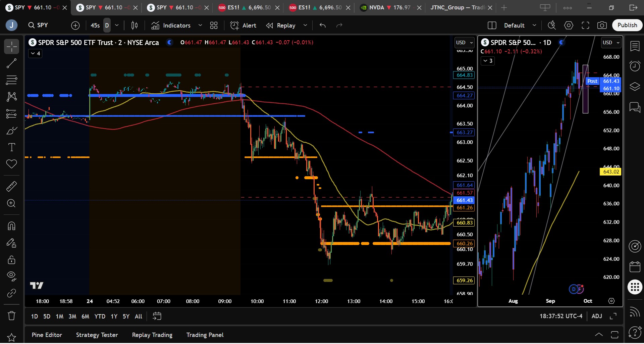
Task: Toggle magnet mode for drawings
Action: click(11, 226)
